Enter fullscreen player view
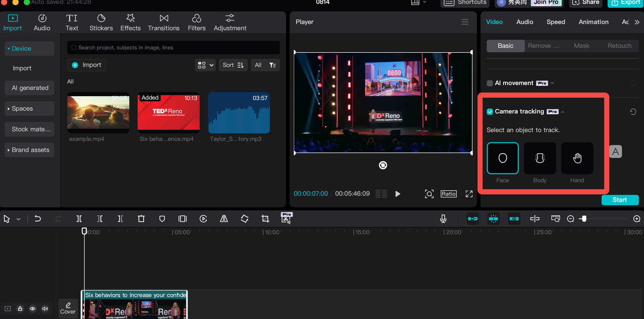Image resolution: width=644 pixels, height=319 pixels. coord(469,194)
